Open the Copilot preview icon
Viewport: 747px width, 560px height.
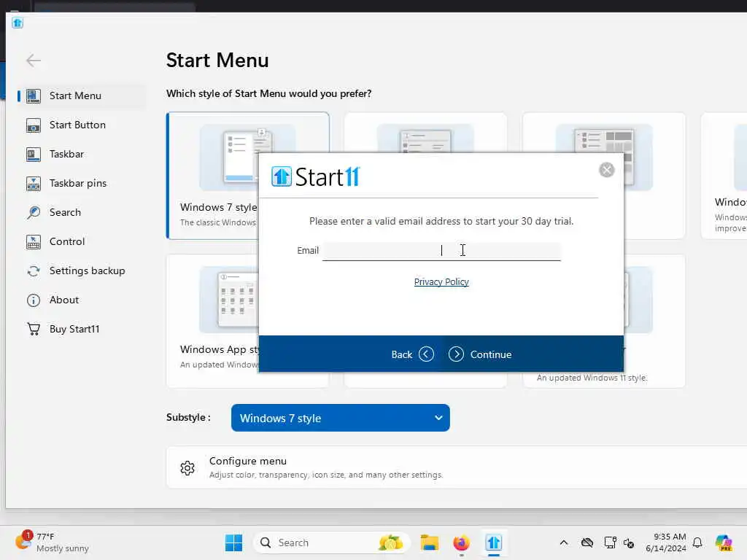pyautogui.click(x=724, y=542)
